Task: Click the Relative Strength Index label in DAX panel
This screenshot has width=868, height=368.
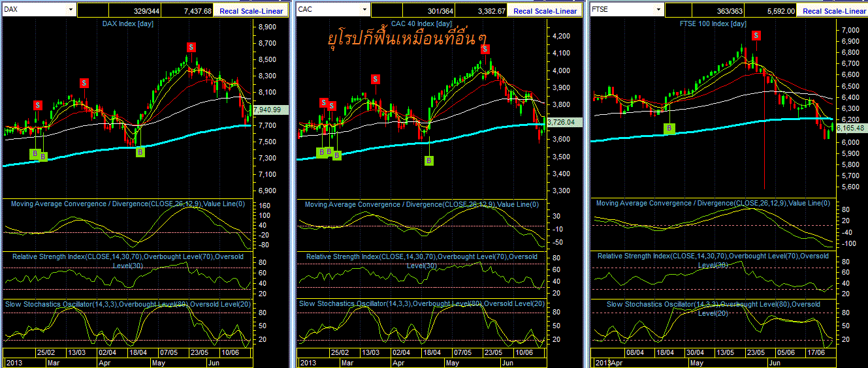Action: (127, 260)
